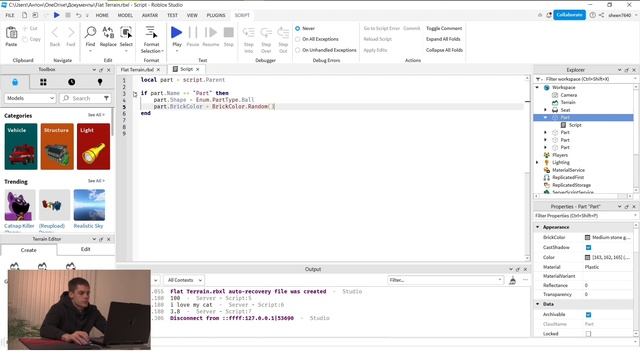The height and width of the screenshot is (360, 640).
Task: Collapse the Data properties section
Action: point(538,304)
